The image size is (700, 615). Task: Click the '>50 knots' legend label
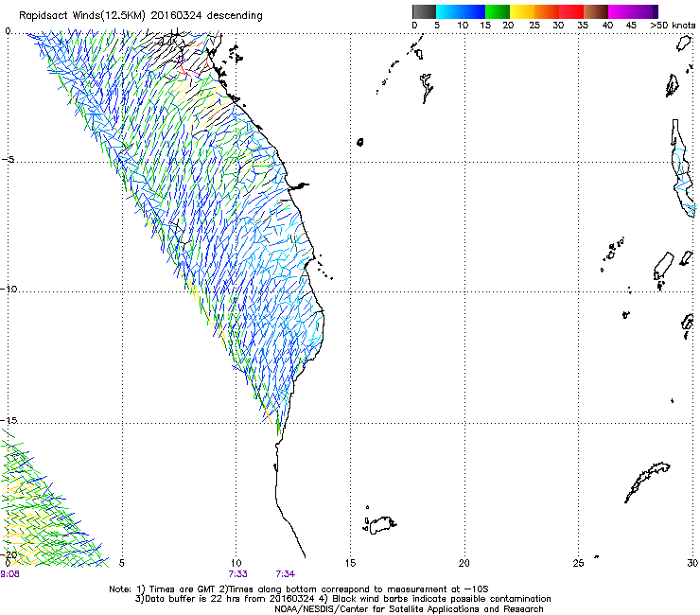pyautogui.click(x=673, y=25)
